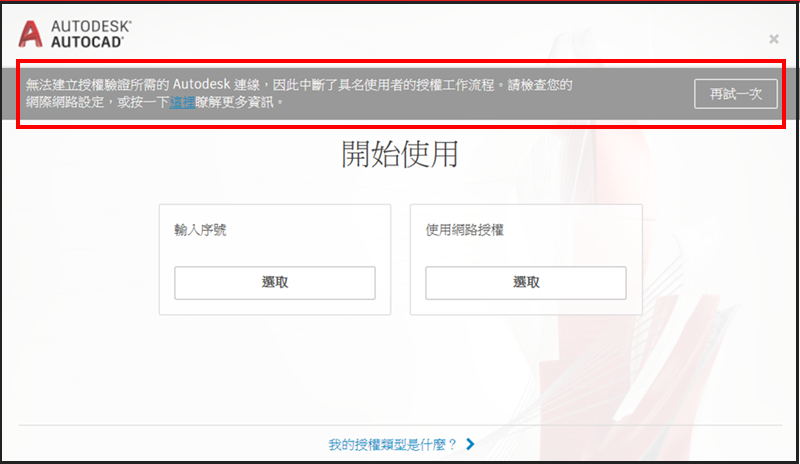The height and width of the screenshot is (464, 800).
Task: Close the AutoCAD licensing dialog
Action: point(773,39)
